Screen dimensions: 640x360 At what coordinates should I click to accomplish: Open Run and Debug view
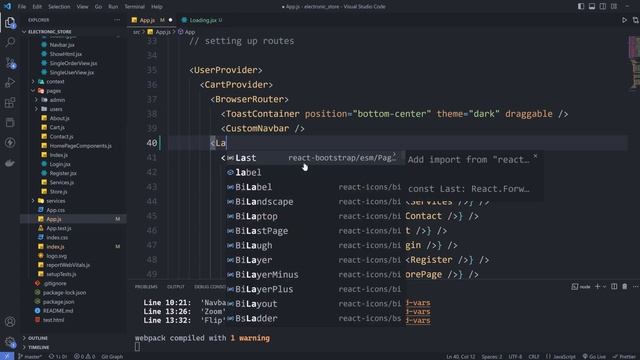(10, 82)
